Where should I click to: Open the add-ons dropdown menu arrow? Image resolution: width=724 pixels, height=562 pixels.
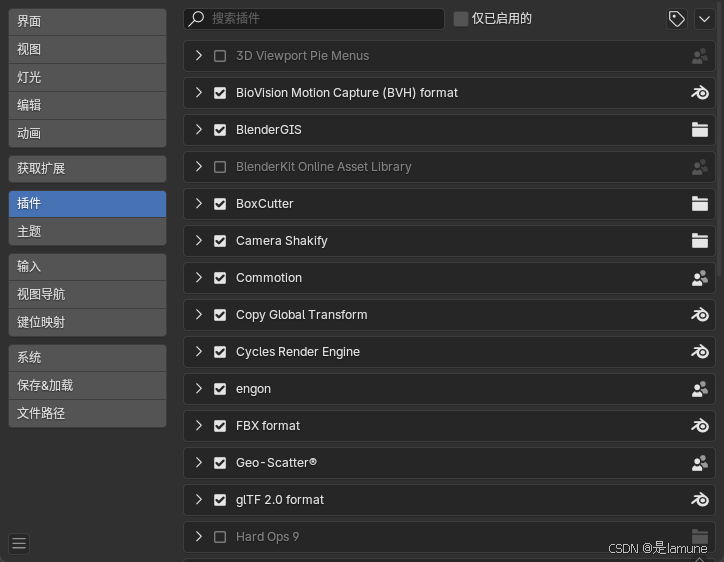tap(704, 19)
